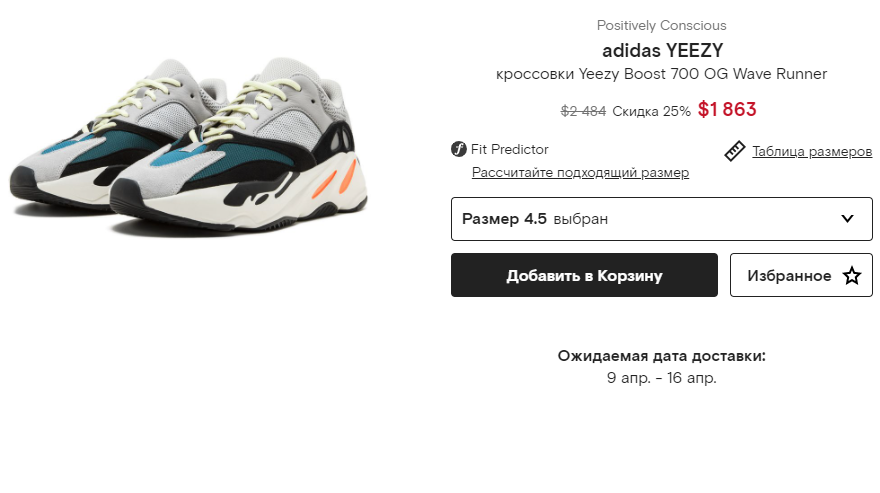Click the 9 апр. – 16 апр. delivery dates

(x=662, y=378)
